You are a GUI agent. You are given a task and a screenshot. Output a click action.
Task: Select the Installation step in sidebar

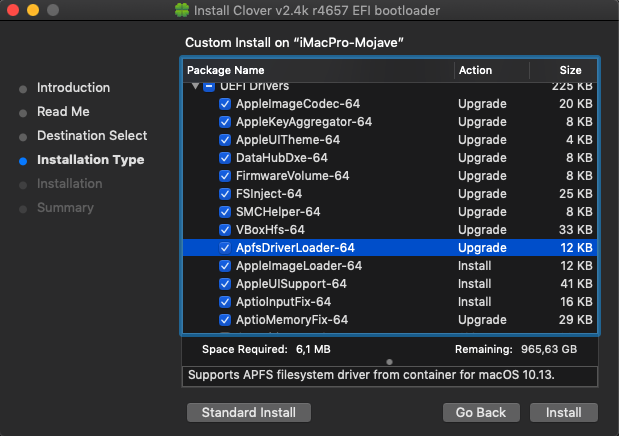tap(69, 184)
